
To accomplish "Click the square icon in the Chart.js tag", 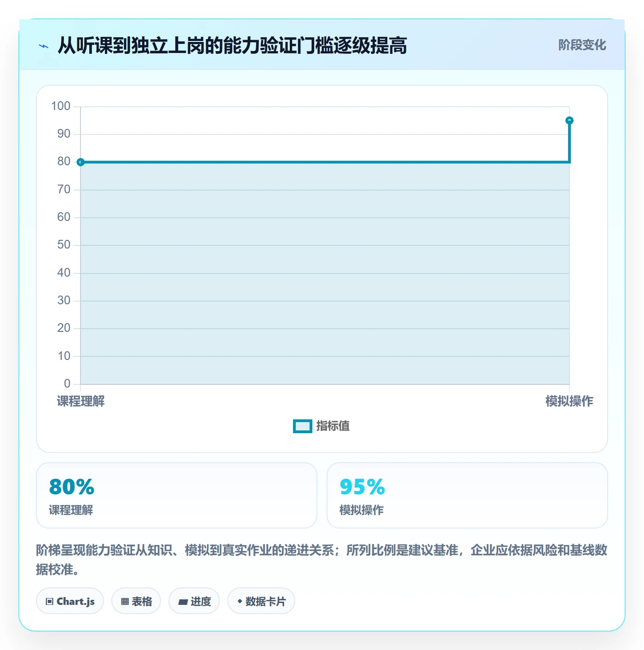I will (50, 602).
